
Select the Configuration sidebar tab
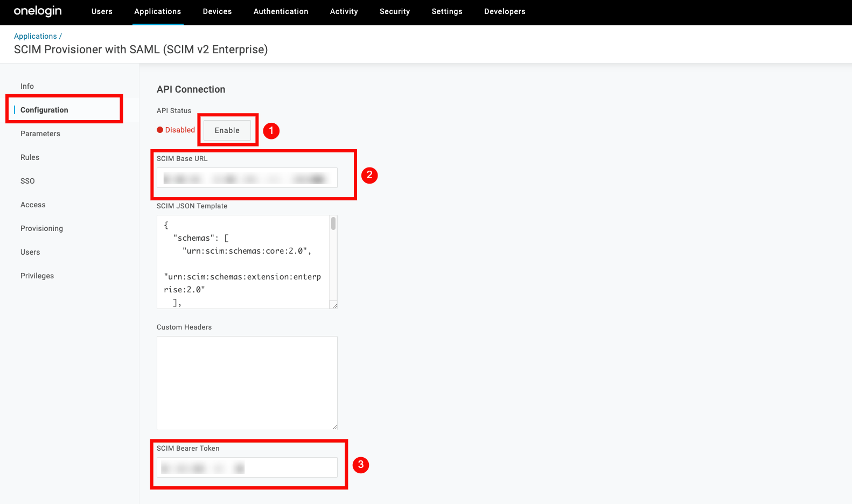44,110
